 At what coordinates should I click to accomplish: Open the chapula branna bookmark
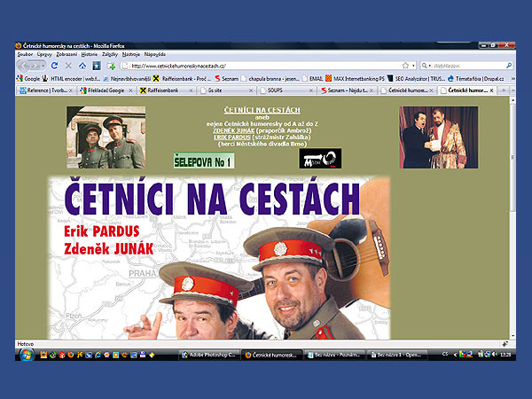[x=270, y=78]
